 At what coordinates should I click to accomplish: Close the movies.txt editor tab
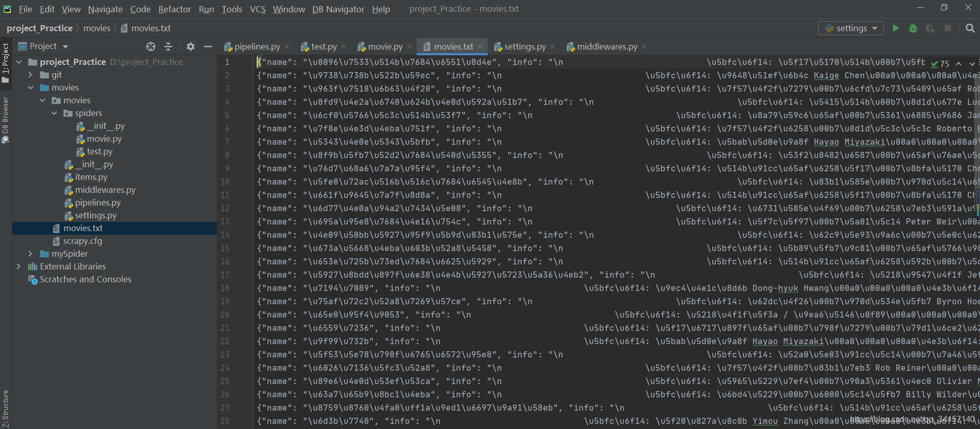pos(480,47)
